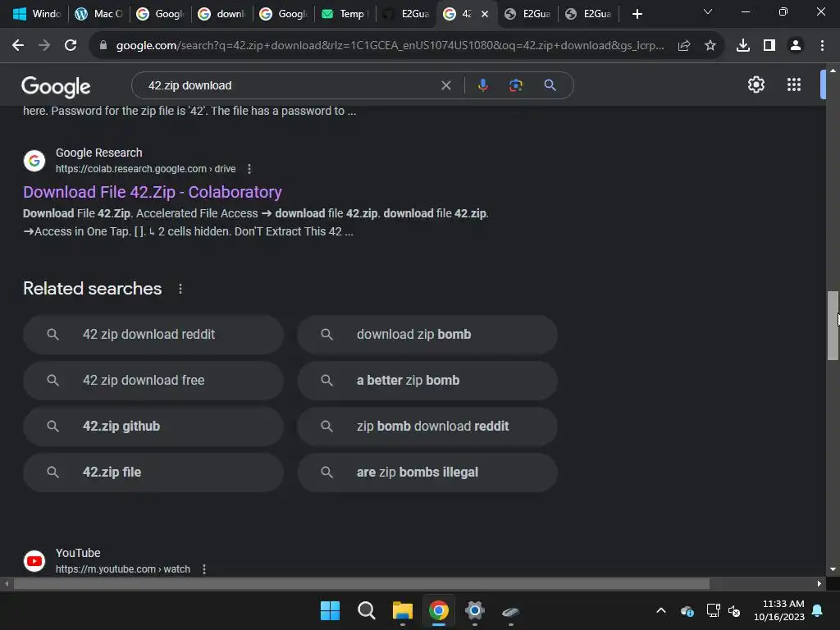Switch to the downl tab
This screenshot has width=840, height=630.
coord(221,14)
